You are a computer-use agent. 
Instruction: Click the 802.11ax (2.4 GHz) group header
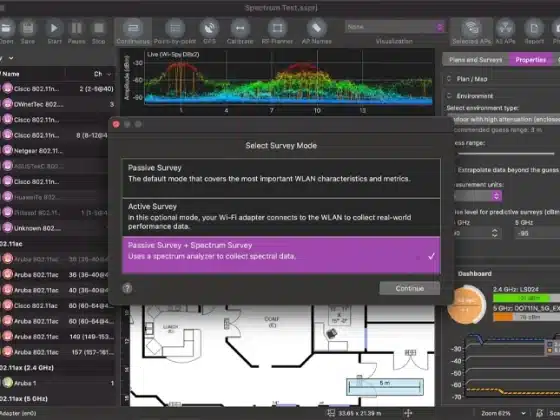click(27, 368)
